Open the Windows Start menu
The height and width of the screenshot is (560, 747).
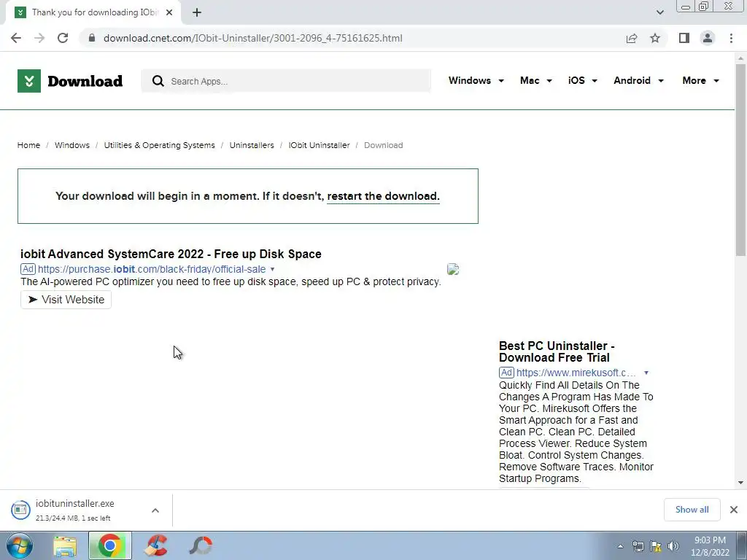[20, 545]
